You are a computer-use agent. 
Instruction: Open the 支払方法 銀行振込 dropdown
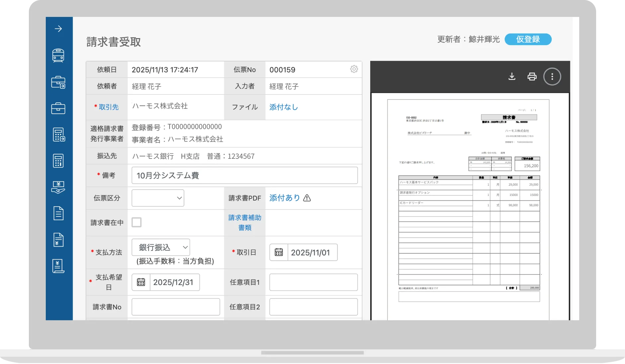coord(161,247)
